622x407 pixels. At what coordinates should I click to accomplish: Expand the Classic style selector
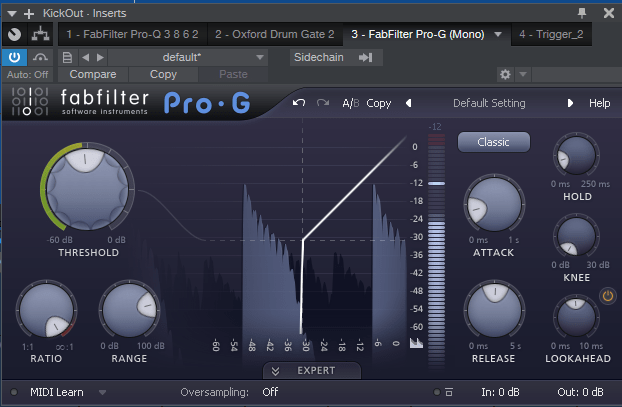tap(493, 142)
